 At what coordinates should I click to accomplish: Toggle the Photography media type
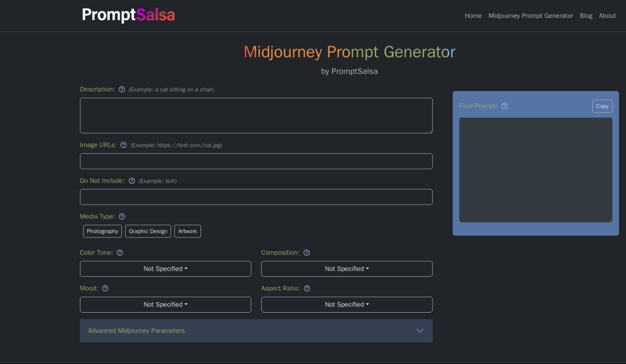pos(102,231)
